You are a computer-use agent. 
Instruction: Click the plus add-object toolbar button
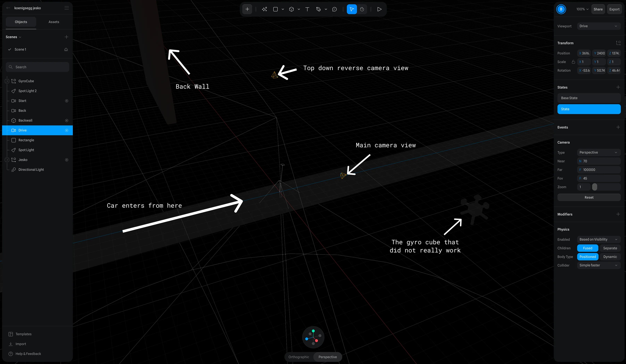point(247,9)
